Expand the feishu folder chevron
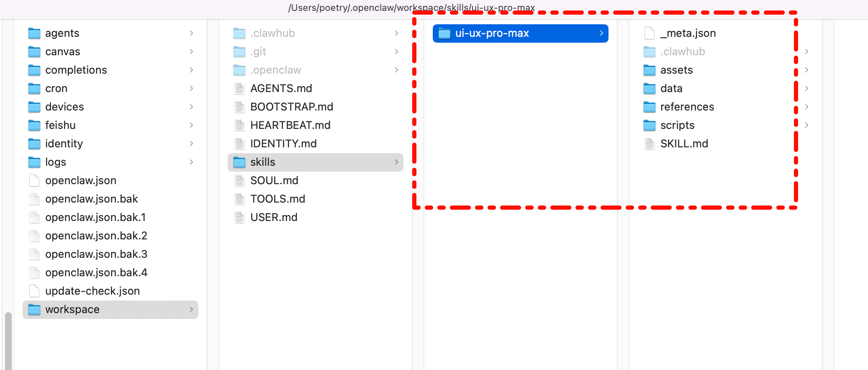Viewport: 868px width, 370px height. coord(191,125)
